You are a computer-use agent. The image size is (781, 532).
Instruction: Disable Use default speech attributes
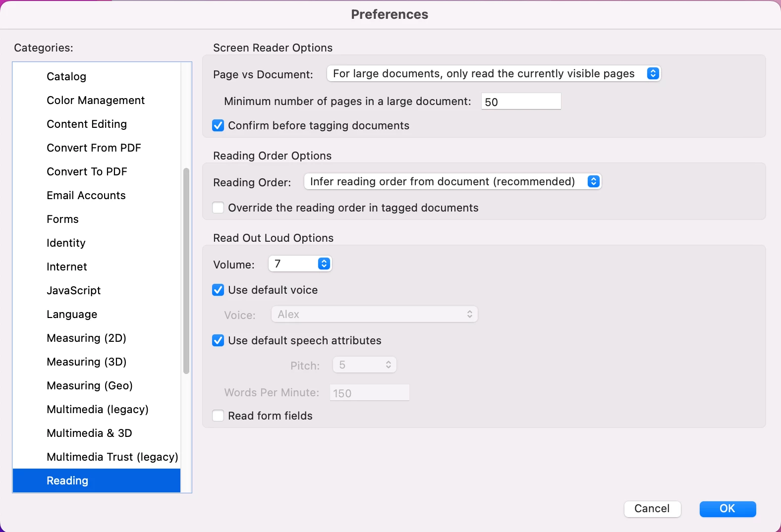point(218,341)
